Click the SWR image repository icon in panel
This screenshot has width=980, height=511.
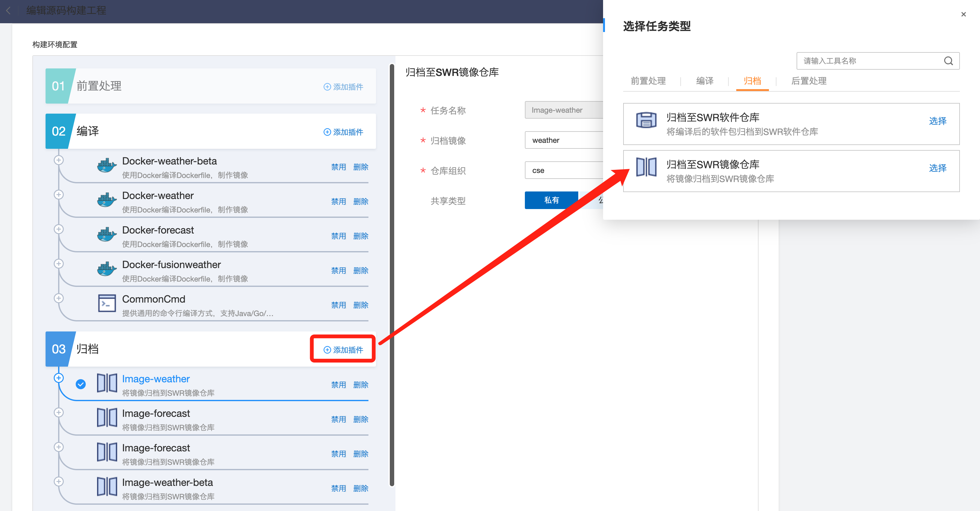[646, 167]
